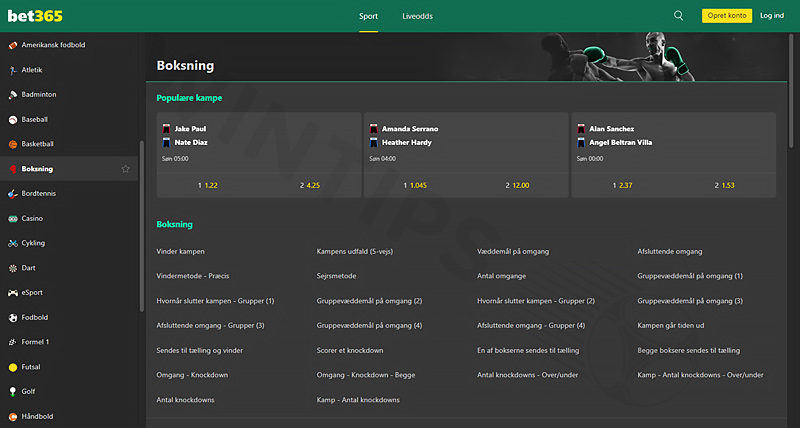Click the eSport gamepad icon
800x428 pixels.
coord(13,292)
